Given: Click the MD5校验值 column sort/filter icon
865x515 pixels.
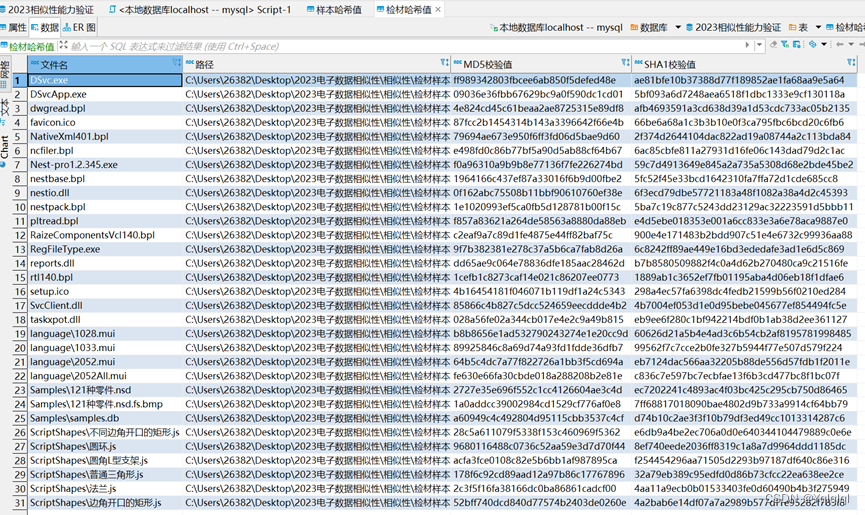Looking at the screenshot, I should coord(625,63).
